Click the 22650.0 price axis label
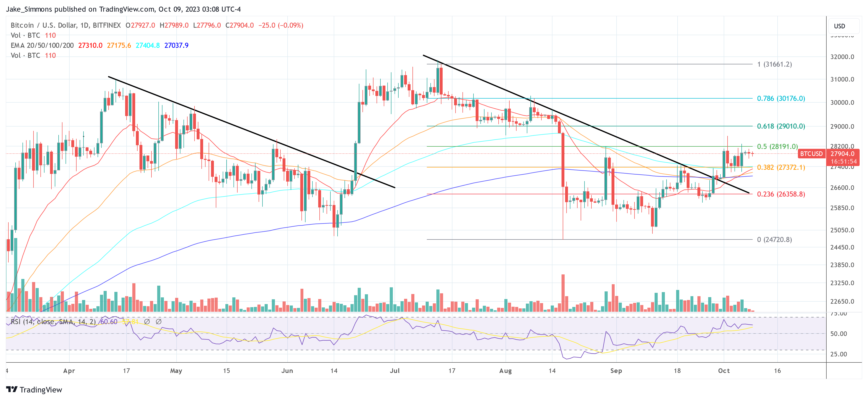 842,302
